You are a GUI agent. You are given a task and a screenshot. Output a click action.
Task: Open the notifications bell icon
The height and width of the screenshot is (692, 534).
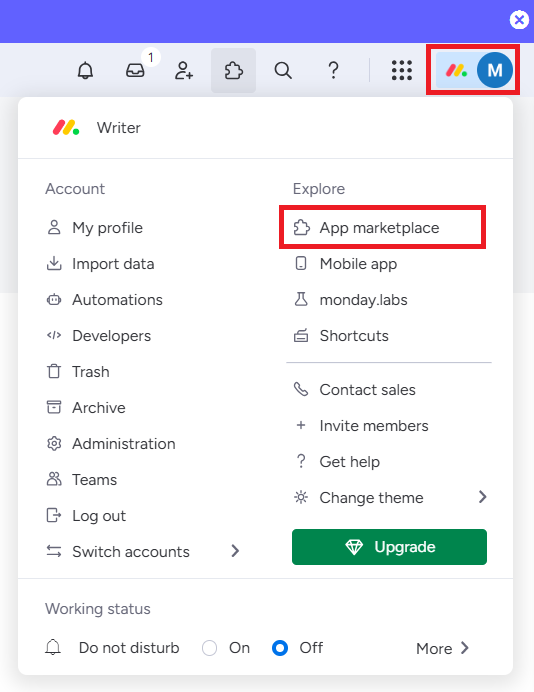(85, 71)
